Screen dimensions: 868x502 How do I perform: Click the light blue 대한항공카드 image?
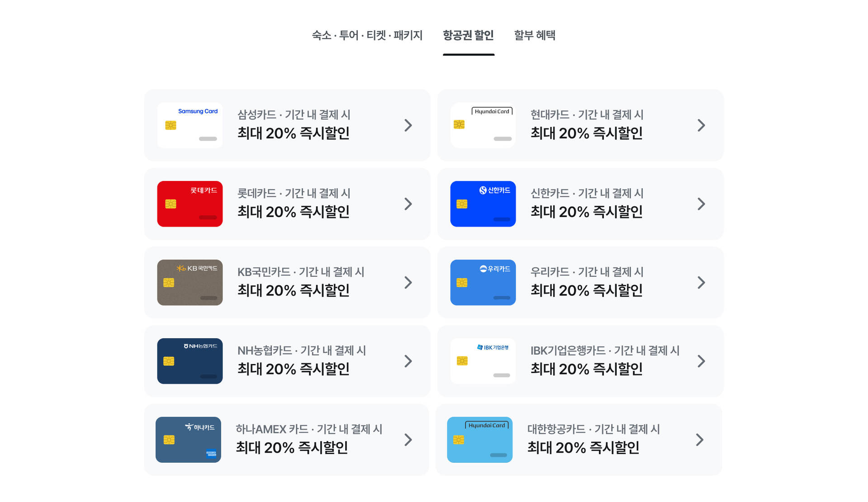(479, 440)
